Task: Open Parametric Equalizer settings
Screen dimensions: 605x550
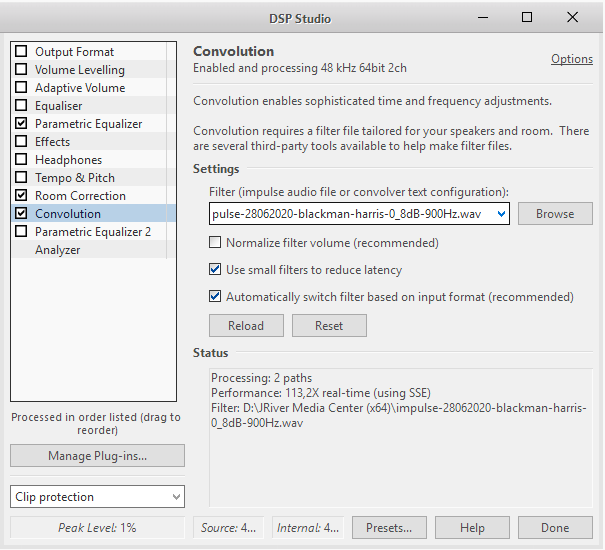Action: pos(89,124)
